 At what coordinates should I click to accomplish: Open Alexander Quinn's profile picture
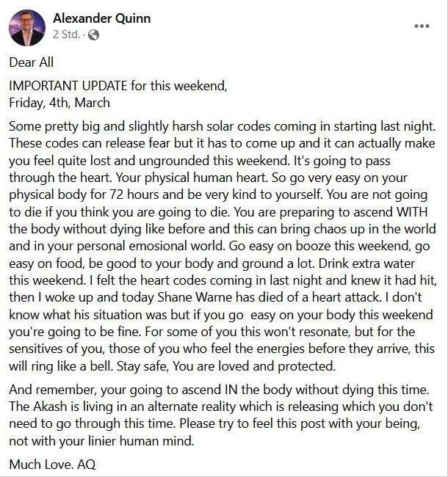click(26, 26)
